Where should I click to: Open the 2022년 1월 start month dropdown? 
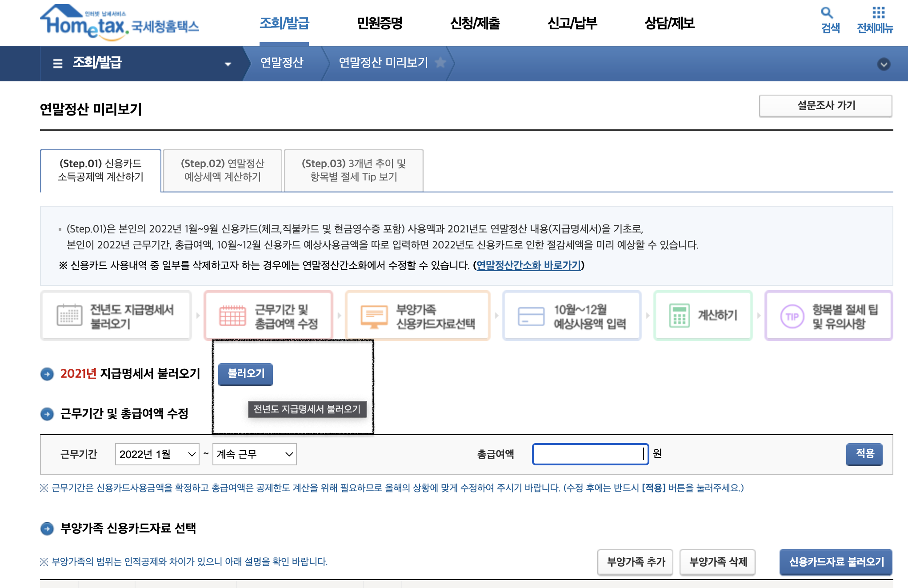pyautogui.click(x=157, y=454)
